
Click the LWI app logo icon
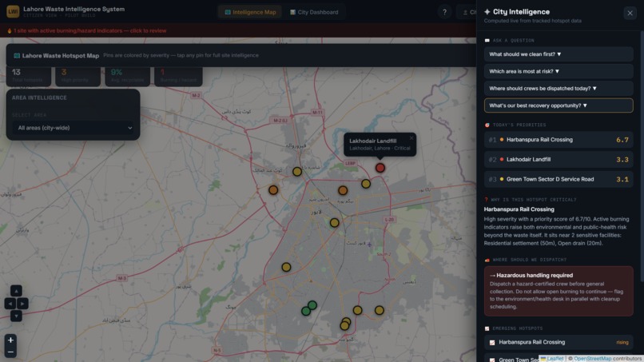pyautogui.click(x=13, y=11)
